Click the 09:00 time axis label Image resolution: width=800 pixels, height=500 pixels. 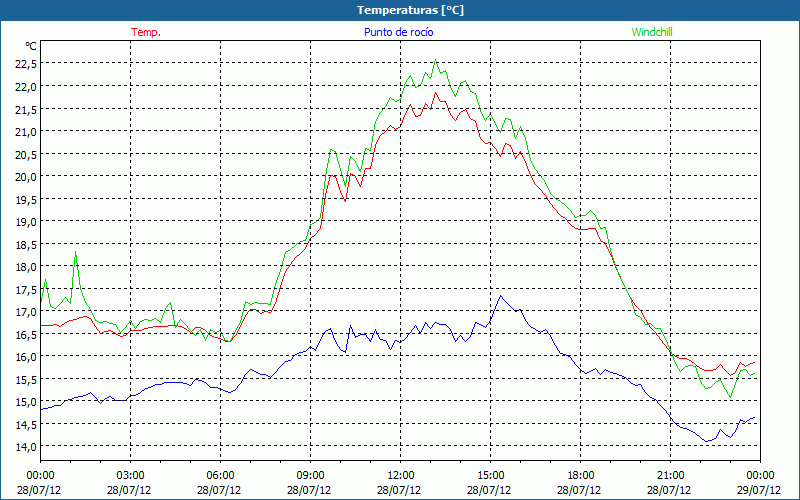pyautogui.click(x=310, y=475)
